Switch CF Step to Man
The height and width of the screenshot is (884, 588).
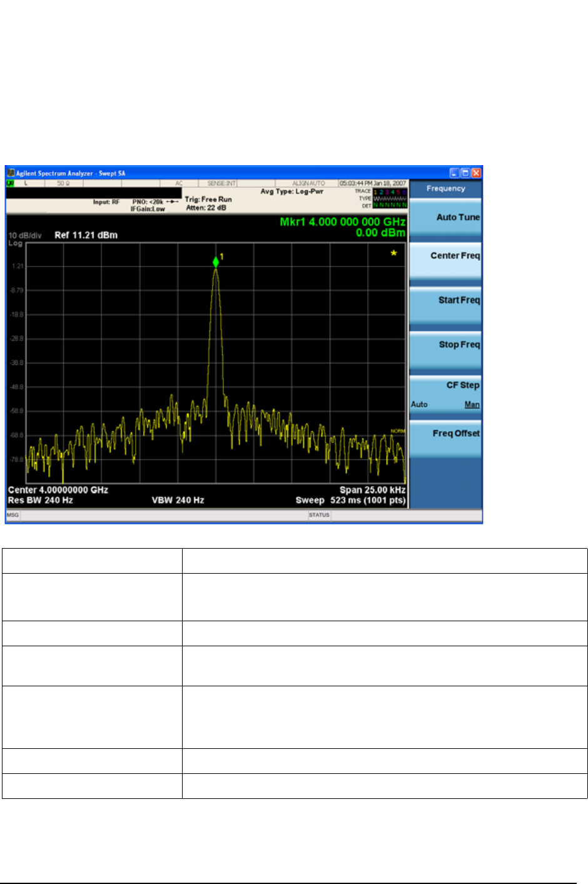(x=472, y=405)
